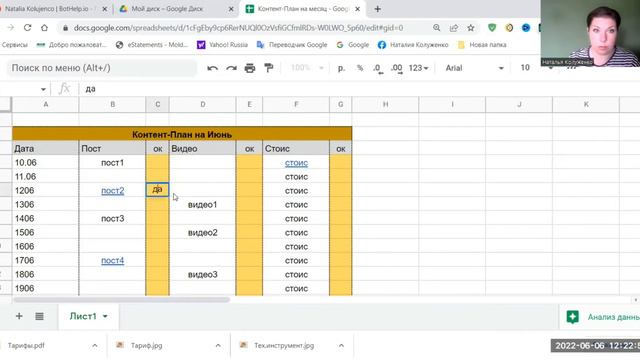
Task: Click the horizontal scrollbar
Action: tap(122, 300)
